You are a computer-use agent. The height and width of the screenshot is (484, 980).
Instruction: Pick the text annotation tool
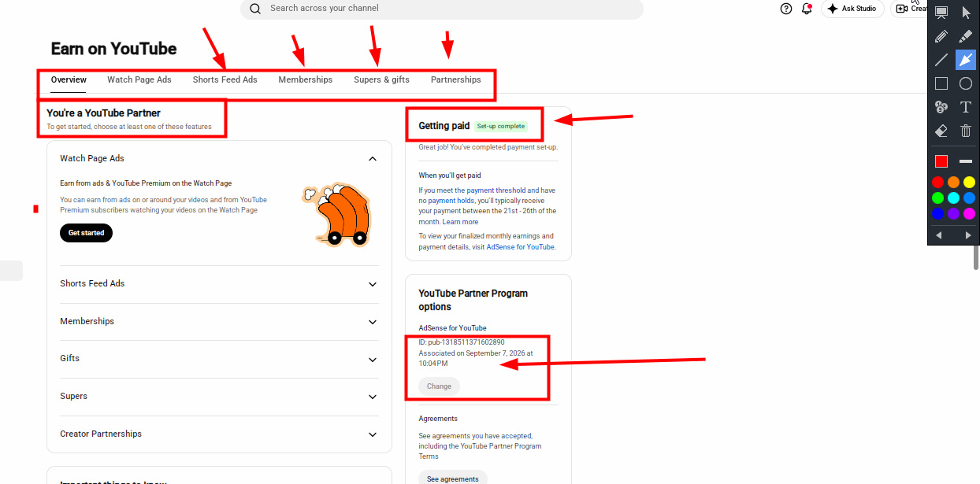[966, 107]
